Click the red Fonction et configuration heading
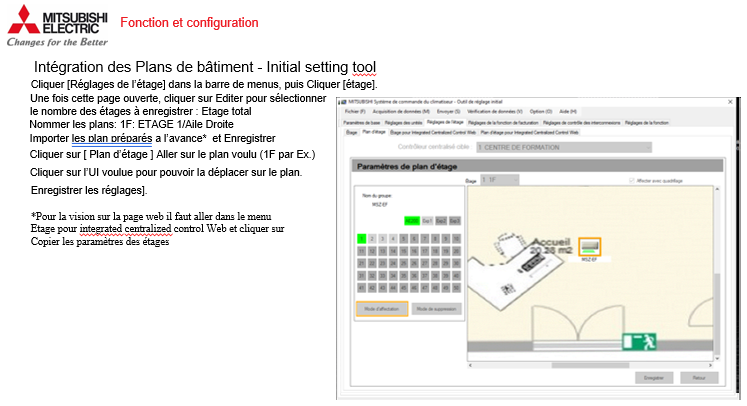This screenshot has height=406, width=747. (189, 22)
